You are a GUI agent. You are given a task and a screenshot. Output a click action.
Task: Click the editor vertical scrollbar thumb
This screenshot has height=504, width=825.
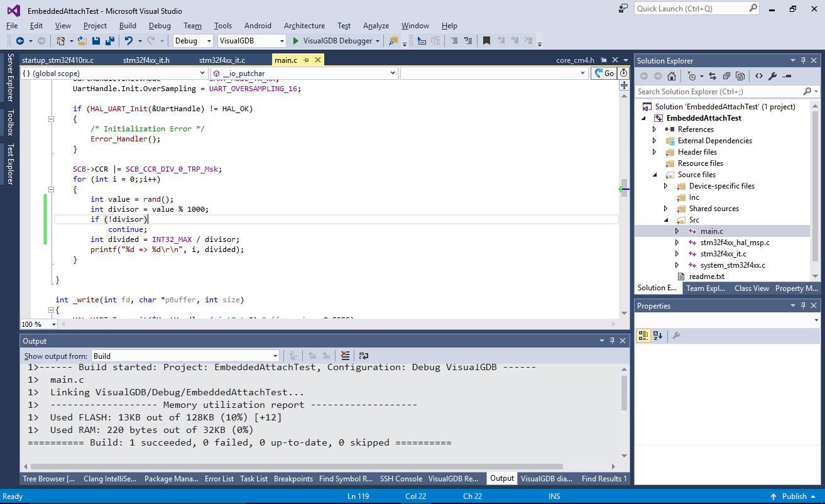click(624, 188)
